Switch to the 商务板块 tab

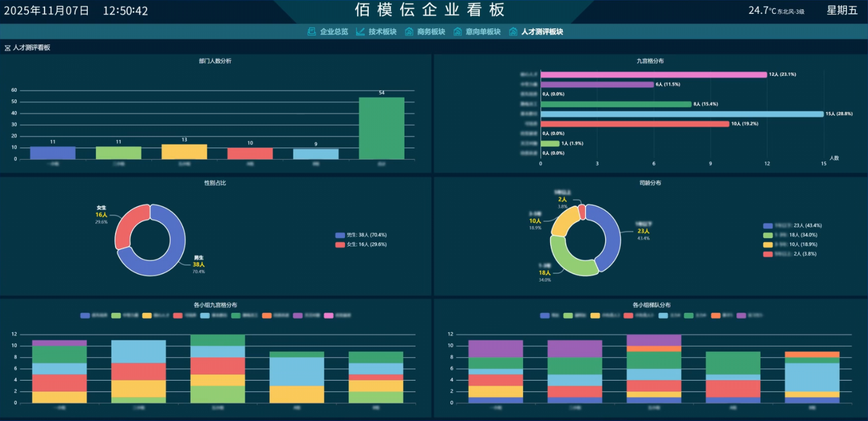point(431,32)
